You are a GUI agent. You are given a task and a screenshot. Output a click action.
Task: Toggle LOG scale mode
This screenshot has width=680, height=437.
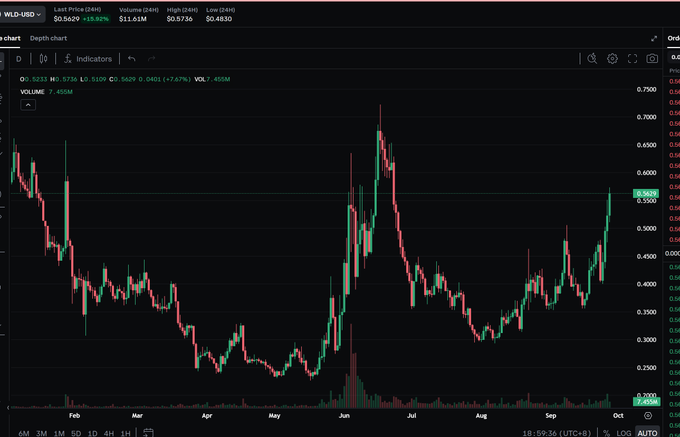point(624,433)
